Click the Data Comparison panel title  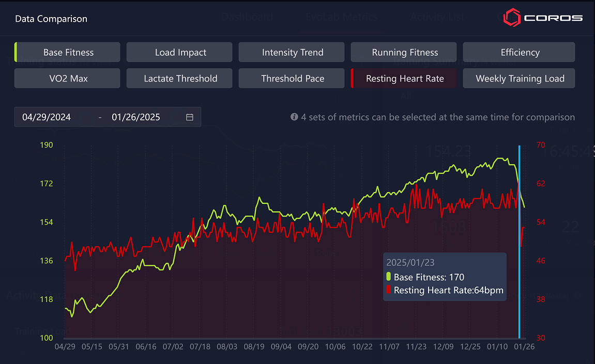coord(51,19)
